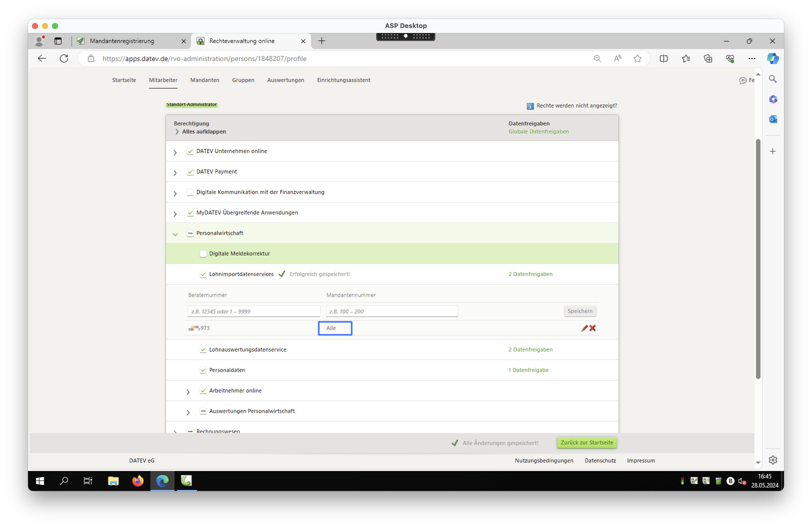This screenshot has height=528, width=812.
Task: Open the Mandanten navigation item
Action: [x=204, y=80]
